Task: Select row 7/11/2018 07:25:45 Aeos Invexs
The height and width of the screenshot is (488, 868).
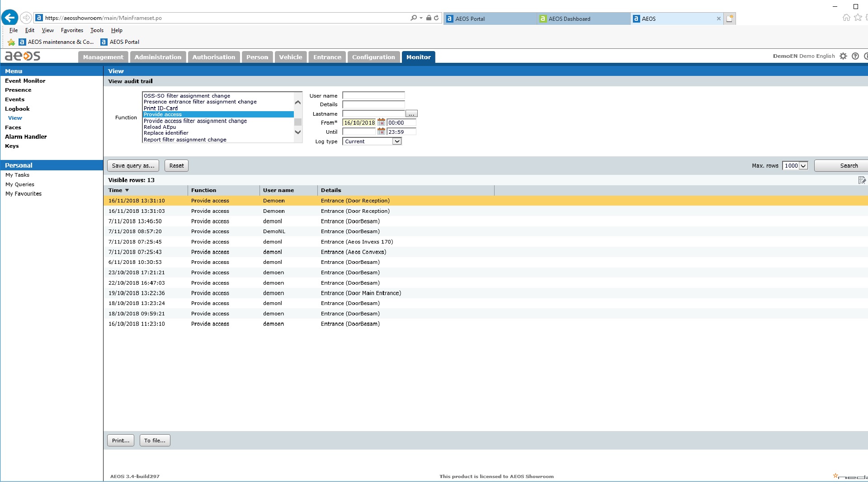Action: (x=486, y=242)
